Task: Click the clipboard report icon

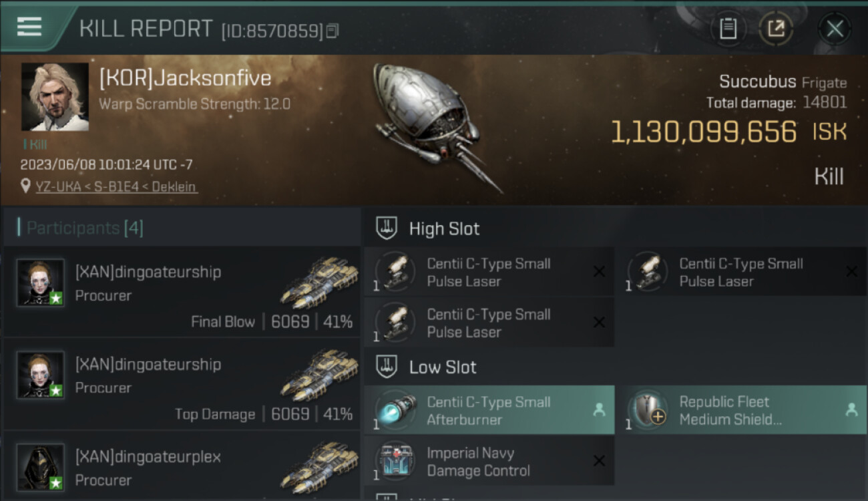Action: coord(728,29)
